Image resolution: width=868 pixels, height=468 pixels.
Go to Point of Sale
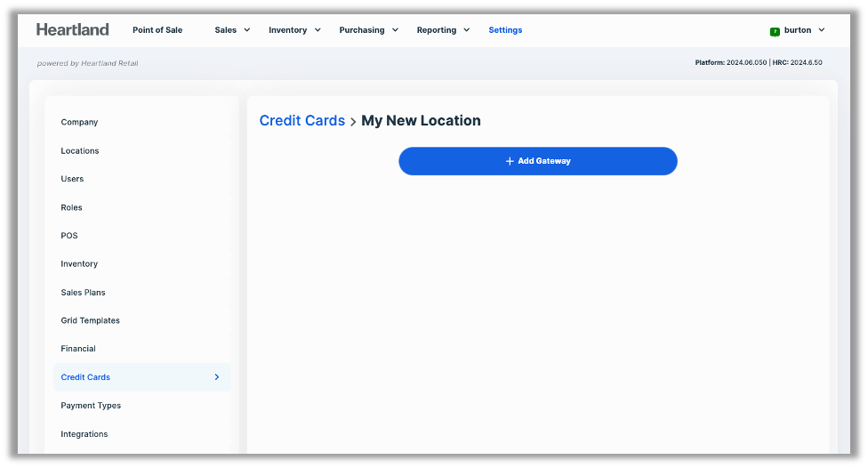[x=157, y=30]
